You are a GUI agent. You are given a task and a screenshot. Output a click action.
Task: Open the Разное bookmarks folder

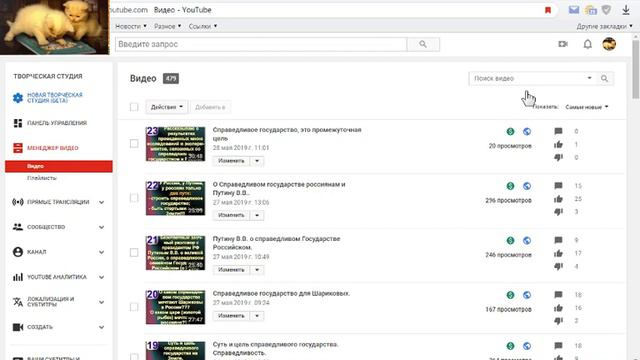[167, 26]
